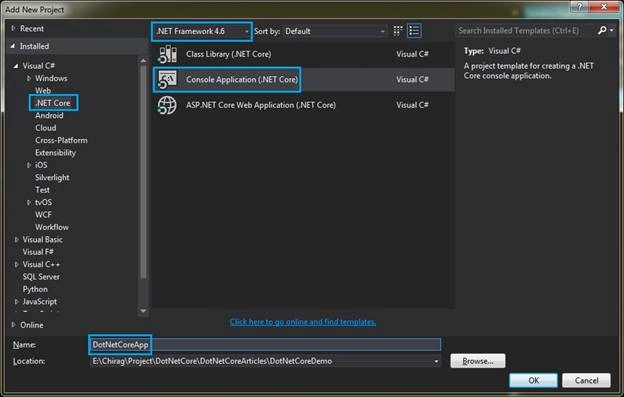This screenshot has width=624, height=397.
Task: Expand the JavaScript node
Action: tap(16, 302)
